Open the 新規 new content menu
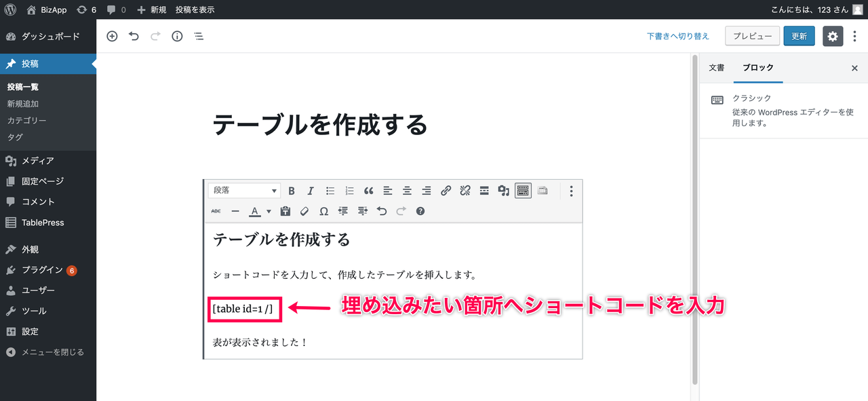This screenshot has width=868, height=401. [x=151, y=9]
